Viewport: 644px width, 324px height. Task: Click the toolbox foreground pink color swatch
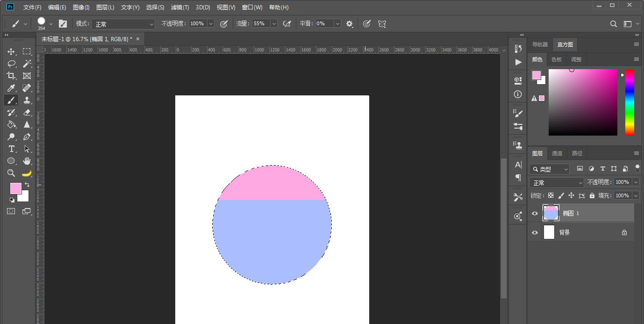pyautogui.click(x=15, y=188)
